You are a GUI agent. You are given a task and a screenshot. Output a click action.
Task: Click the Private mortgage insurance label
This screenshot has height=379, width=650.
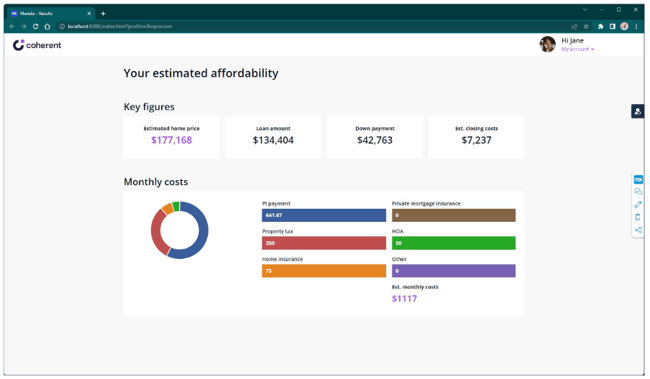[x=426, y=204]
